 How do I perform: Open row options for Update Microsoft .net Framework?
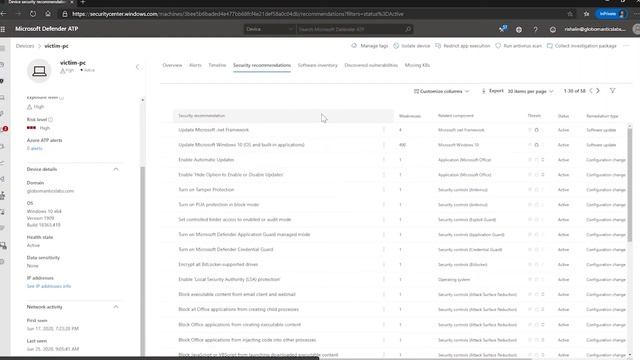pos(384,130)
